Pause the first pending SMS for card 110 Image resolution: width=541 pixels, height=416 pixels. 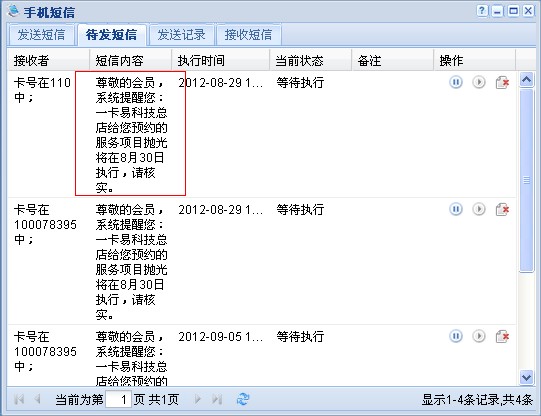click(455, 82)
